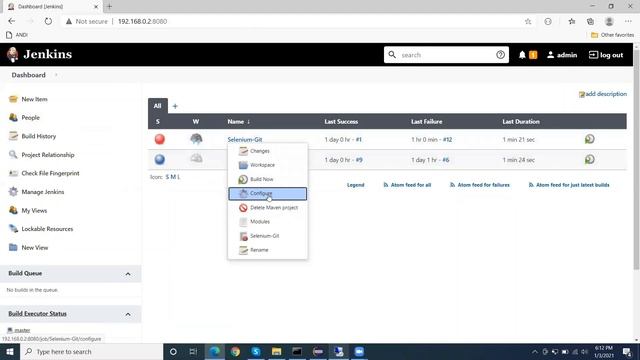The image size is (640, 360).
Task: View Build History in sidebar
Action: [x=39, y=136]
